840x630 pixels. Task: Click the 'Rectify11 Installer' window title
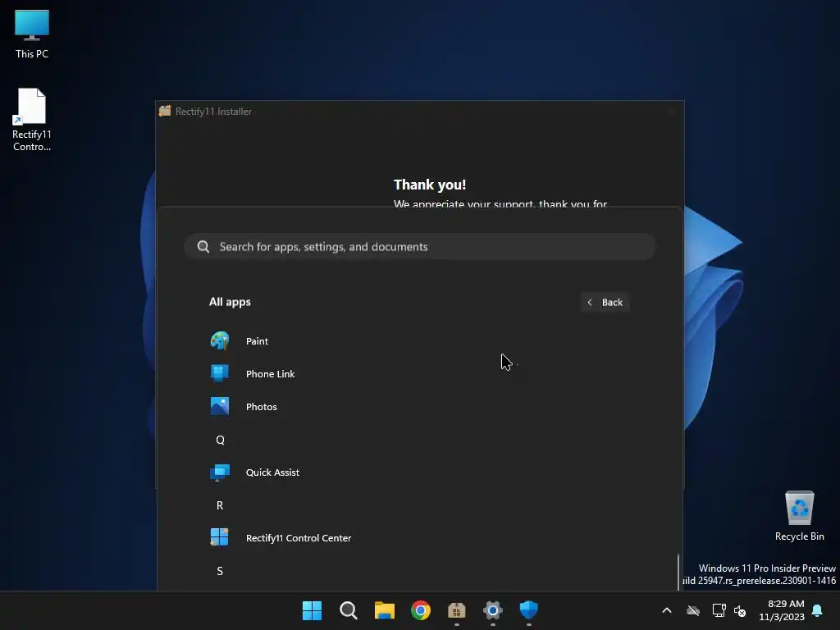pos(213,111)
